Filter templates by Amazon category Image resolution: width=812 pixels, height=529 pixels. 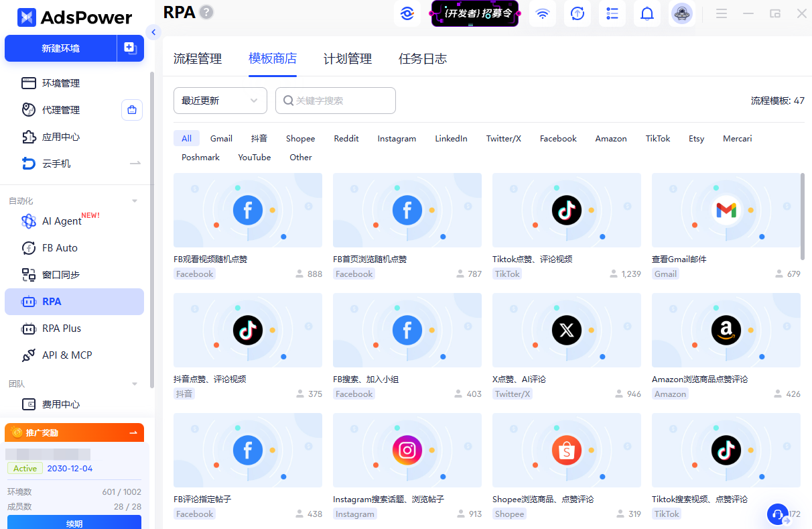[x=611, y=138]
